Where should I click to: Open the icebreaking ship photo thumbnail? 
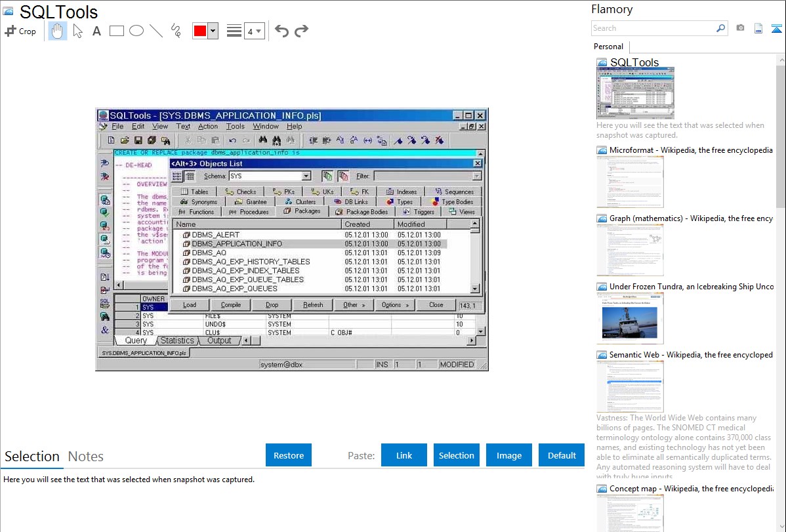[630, 318]
